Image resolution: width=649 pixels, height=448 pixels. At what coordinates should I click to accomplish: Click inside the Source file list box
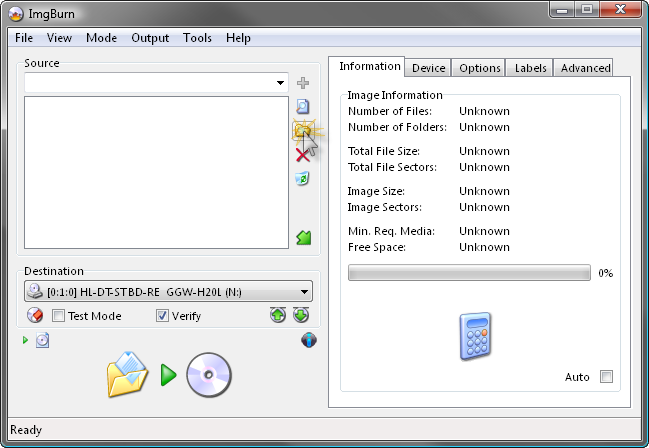point(156,173)
